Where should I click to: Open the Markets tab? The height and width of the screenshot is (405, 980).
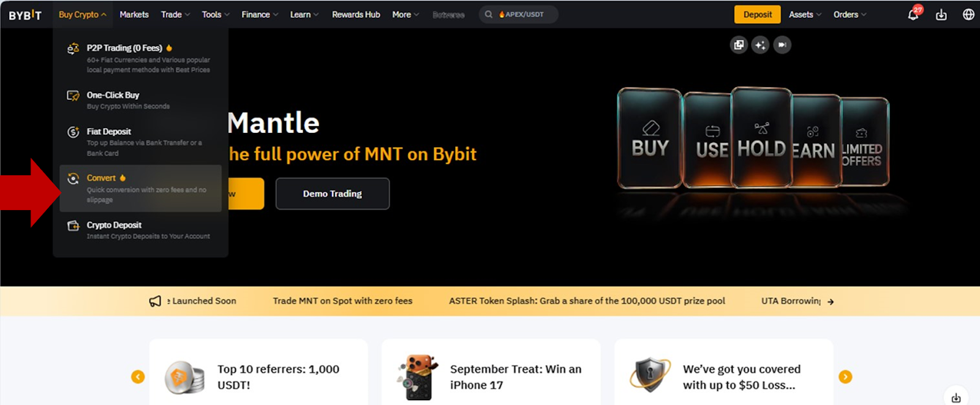134,14
